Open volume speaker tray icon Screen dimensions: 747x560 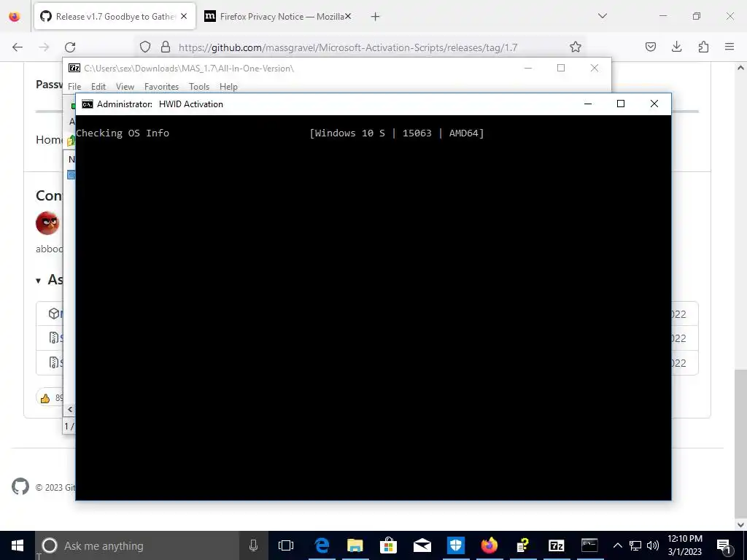tap(653, 545)
